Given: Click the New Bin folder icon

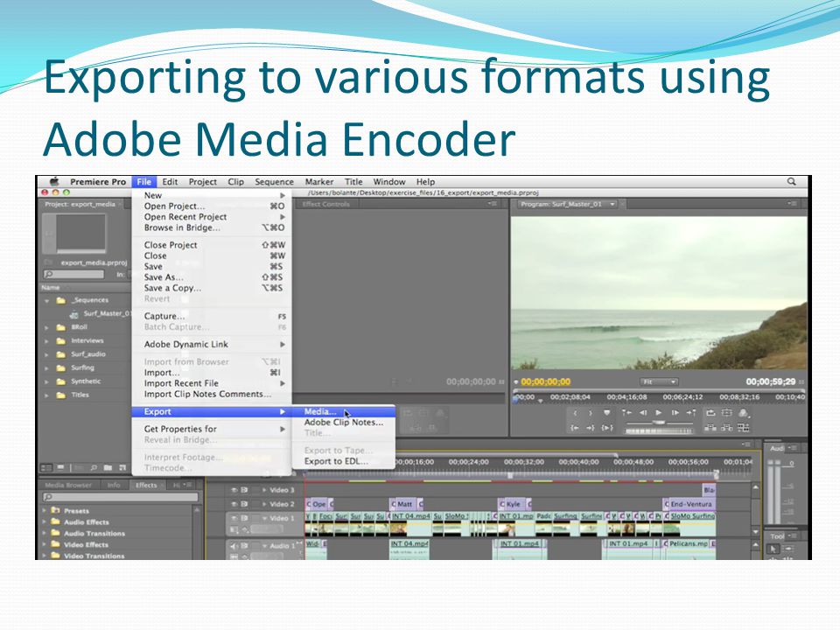Looking at the screenshot, I should coord(108,467).
